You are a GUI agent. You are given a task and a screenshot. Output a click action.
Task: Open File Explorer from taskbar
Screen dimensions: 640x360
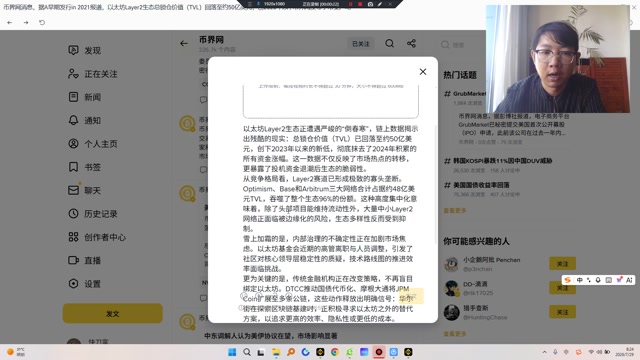point(276,352)
